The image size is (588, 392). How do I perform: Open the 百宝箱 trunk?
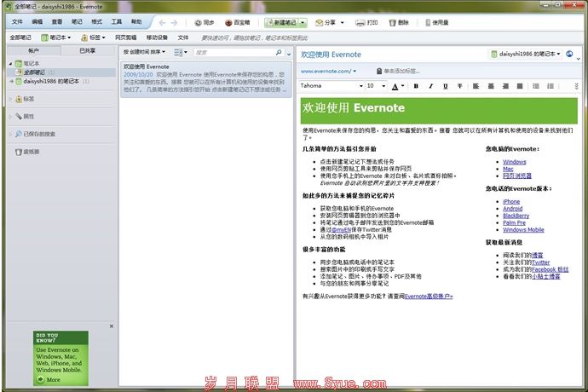click(x=238, y=23)
